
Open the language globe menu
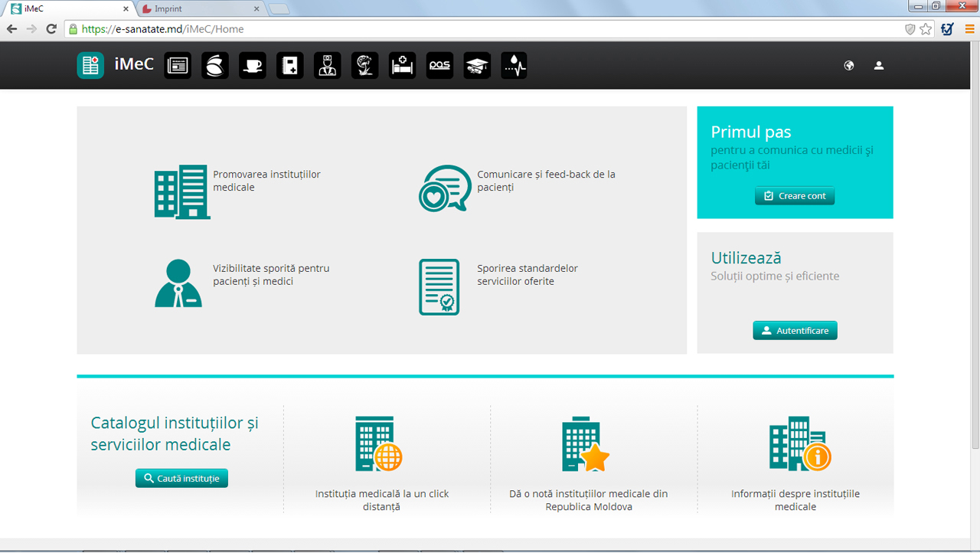click(x=848, y=66)
